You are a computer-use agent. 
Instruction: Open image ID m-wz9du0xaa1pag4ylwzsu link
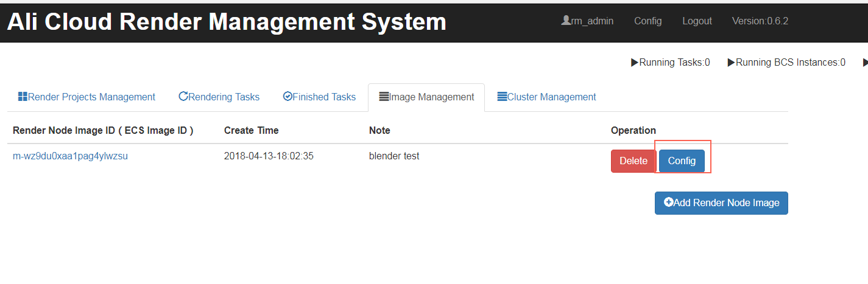70,156
